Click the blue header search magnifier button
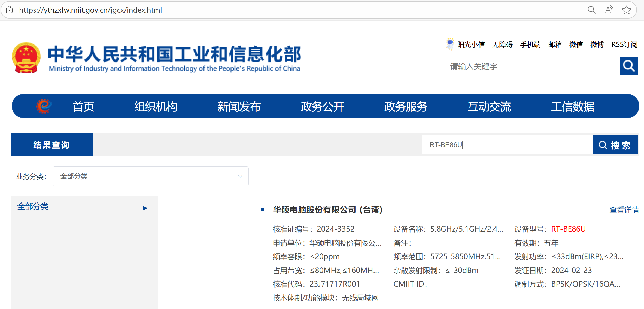 pos(629,66)
